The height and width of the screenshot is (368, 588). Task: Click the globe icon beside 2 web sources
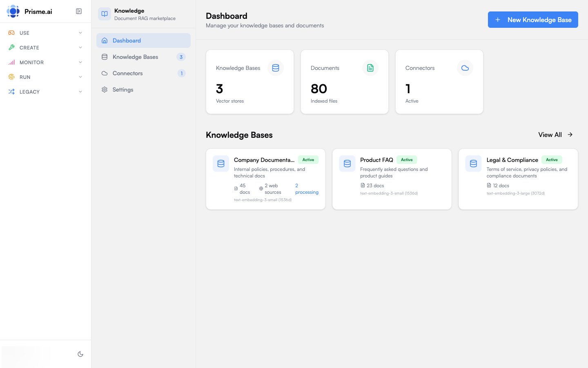click(261, 189)
